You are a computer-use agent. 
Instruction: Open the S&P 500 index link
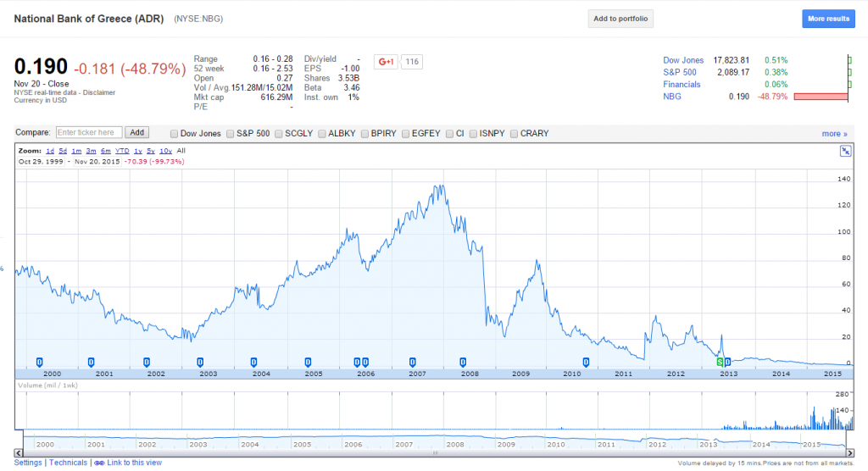[680, 73]
